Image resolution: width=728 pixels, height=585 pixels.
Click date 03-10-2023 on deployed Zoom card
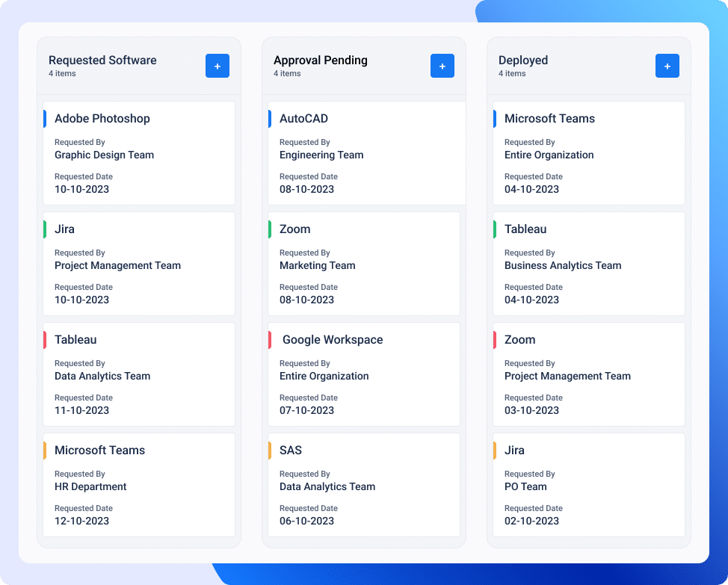(x=531, y=411)
